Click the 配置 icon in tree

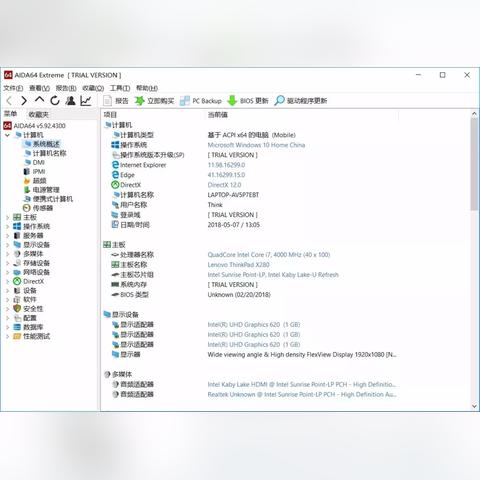17,318
